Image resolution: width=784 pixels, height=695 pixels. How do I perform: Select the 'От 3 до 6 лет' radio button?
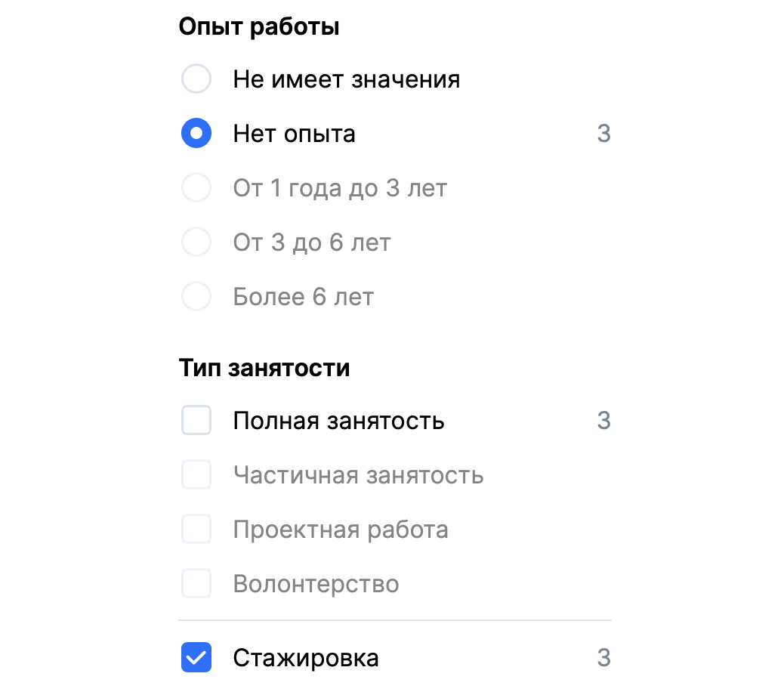pos(196,242)
